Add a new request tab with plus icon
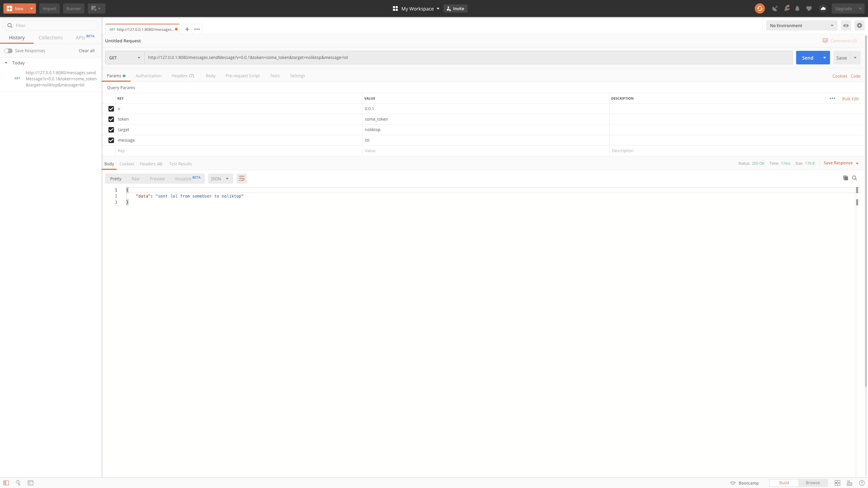Image resolution: width=868 pixels, height=488 pixels. [x=187, y=29]
